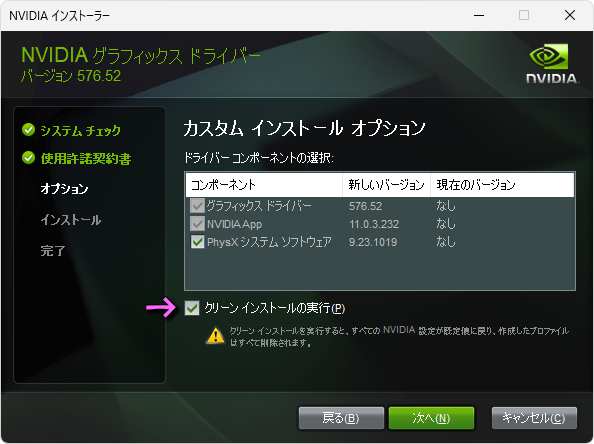Click the pink arrow pointing at clean install
This screenshot has height=444, width=594.
(x=161, y=307)
